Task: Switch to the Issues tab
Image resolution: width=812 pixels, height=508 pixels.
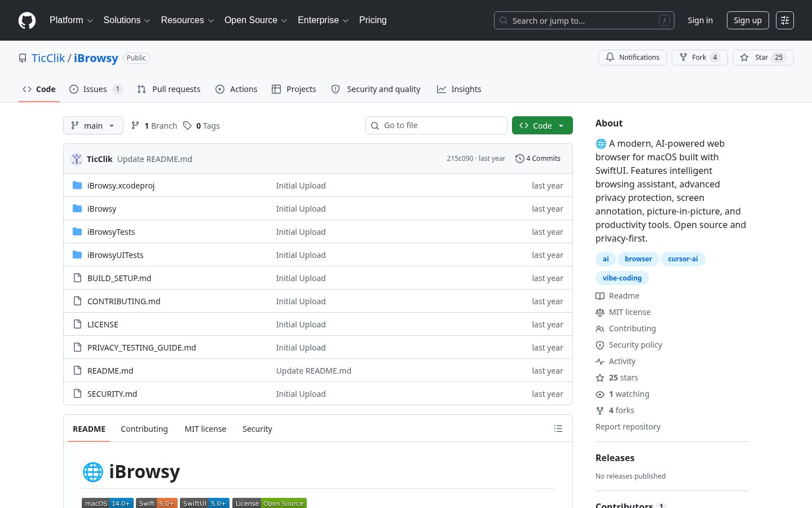Action: pyautogui.click(x=96, y=89)
